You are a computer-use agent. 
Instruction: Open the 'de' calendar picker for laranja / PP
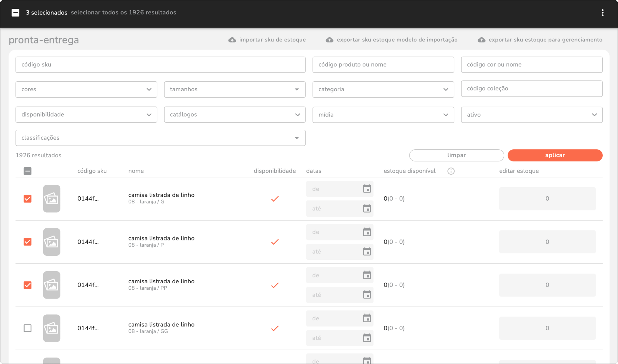(x=367, y=275)
